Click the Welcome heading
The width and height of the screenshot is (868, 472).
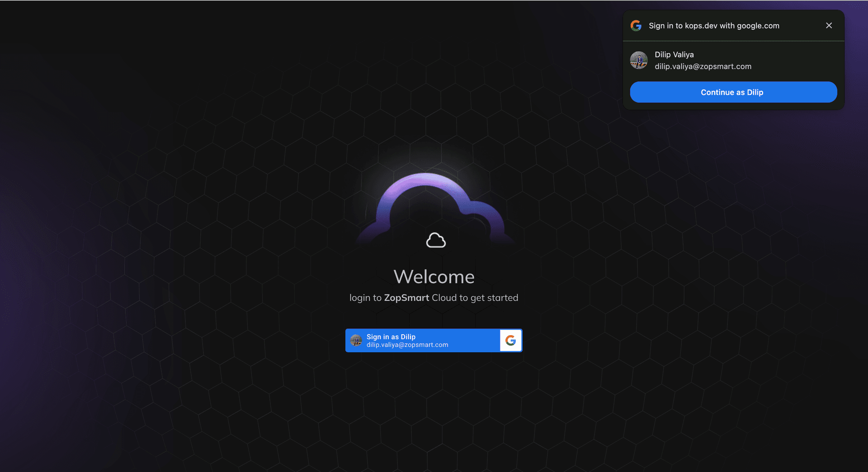click(434, 276)
